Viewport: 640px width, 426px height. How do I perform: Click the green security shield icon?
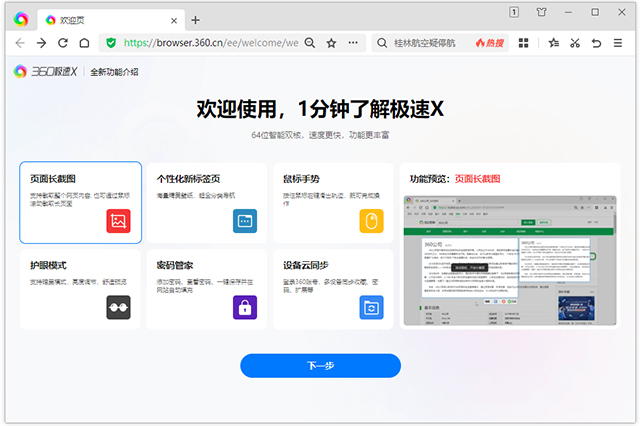[111, 43]
